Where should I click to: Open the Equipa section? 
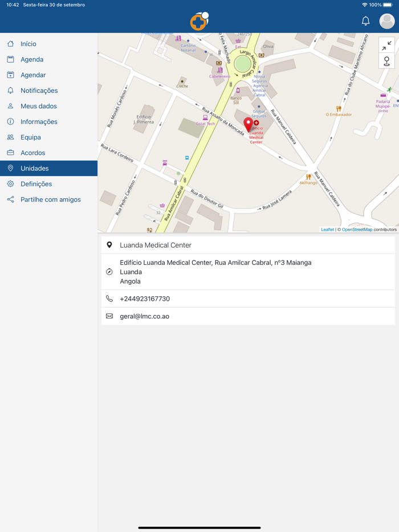pos(48,137)
